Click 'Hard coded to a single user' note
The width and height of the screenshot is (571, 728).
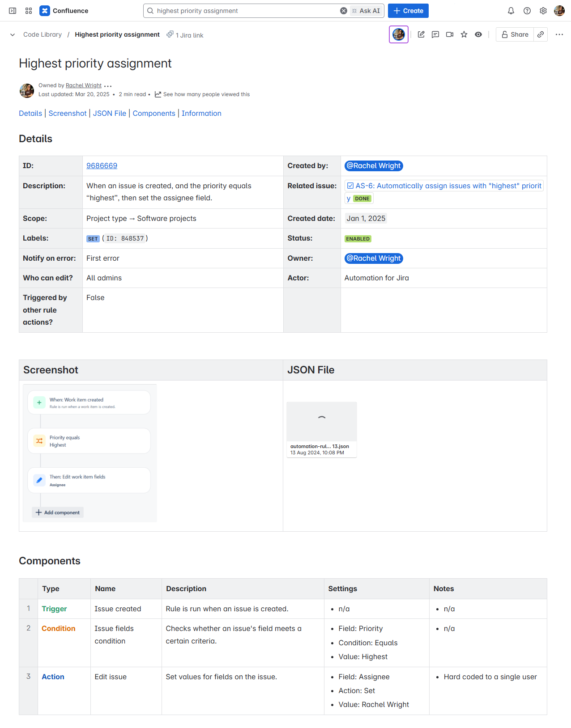pos(490,677)
